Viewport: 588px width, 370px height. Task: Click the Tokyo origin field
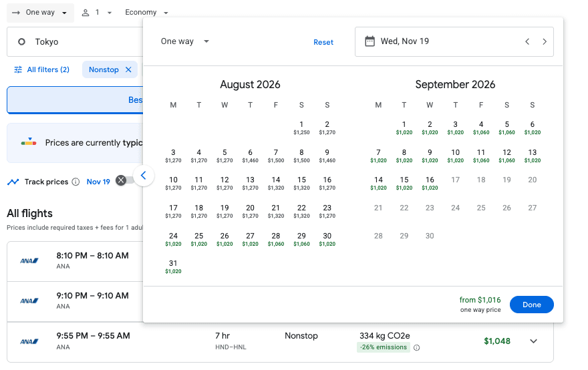tap(73, 41)
